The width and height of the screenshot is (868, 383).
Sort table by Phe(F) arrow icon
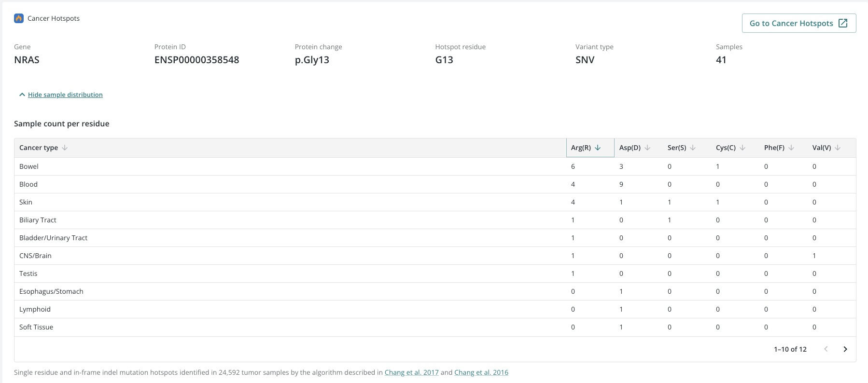click(x=791, y=148)
